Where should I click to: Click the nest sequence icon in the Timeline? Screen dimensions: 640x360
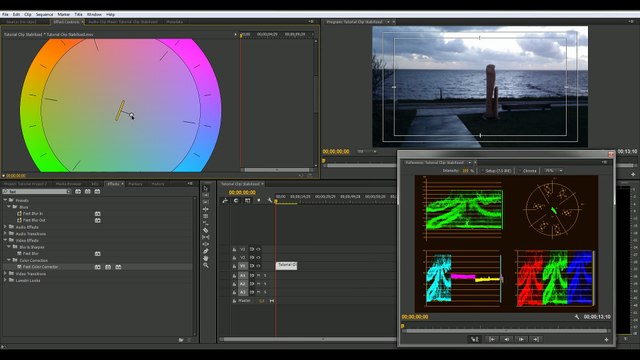225,200
